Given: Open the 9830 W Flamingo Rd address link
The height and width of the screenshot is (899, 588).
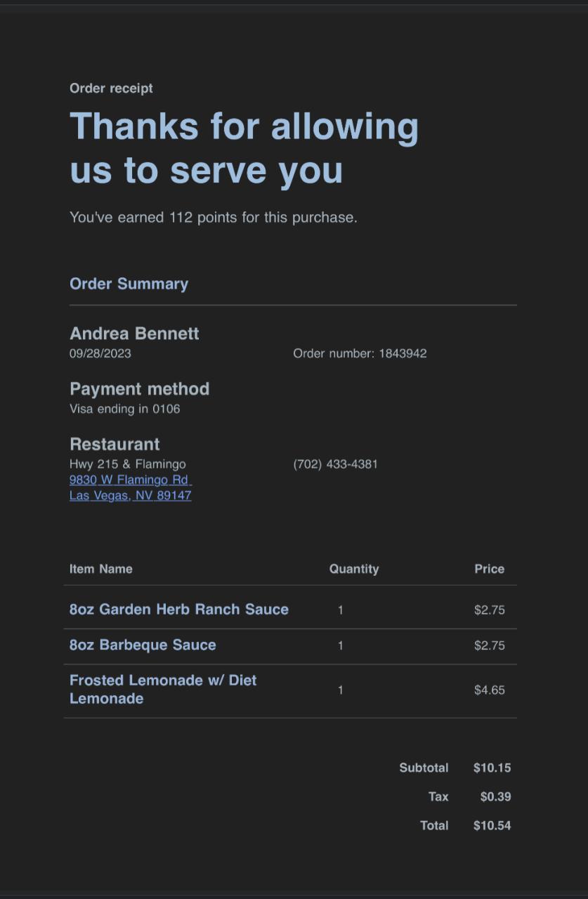Looking at the screenshot, I should [129, 480].
